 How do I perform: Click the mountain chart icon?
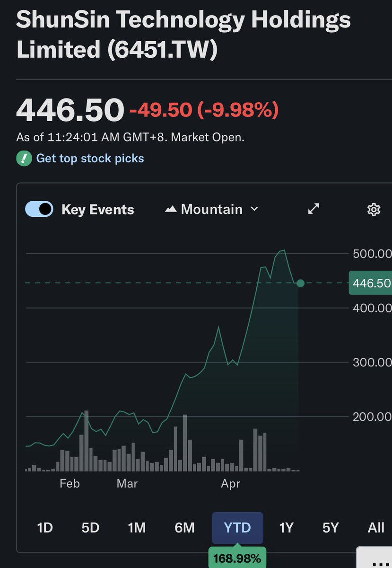(x=170, y=209)
